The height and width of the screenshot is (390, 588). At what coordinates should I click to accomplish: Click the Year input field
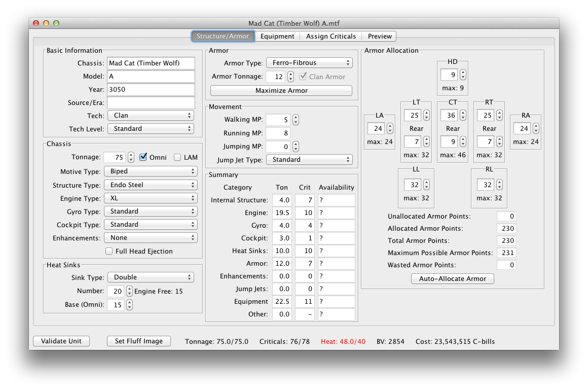click(151, 89)
